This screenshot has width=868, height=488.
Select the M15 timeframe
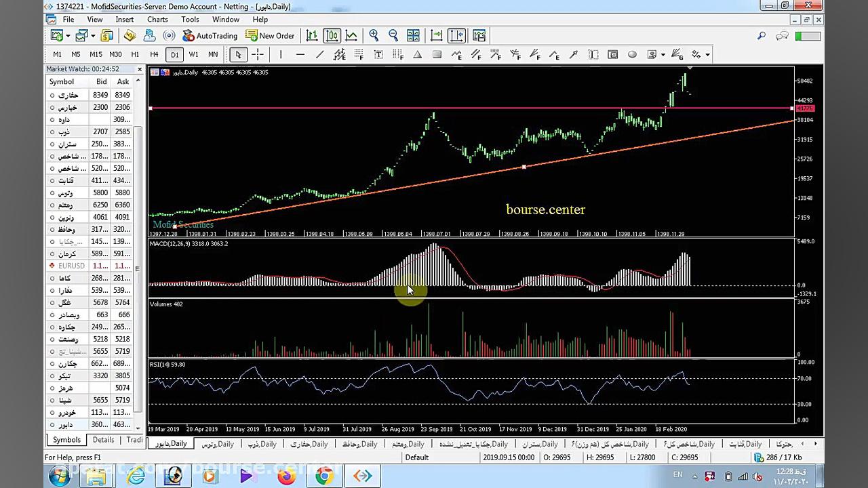[x=96, y=54]
